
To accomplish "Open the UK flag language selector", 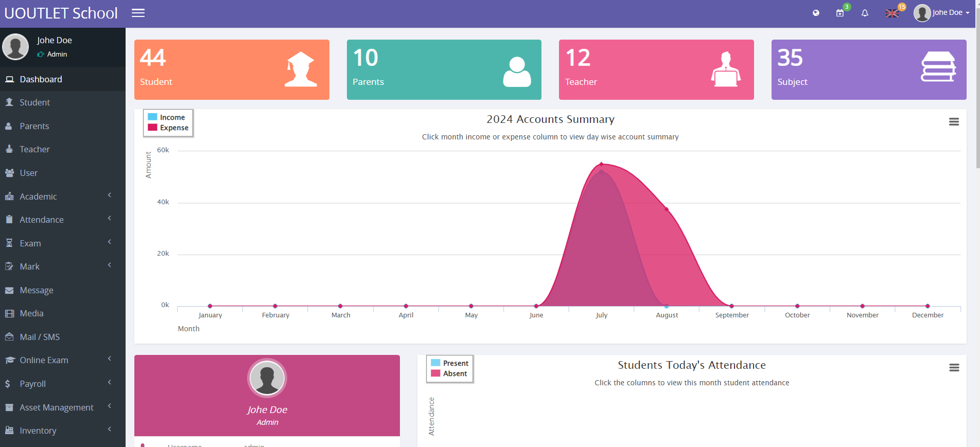I will pyautogui.click(x=892, y=13).
